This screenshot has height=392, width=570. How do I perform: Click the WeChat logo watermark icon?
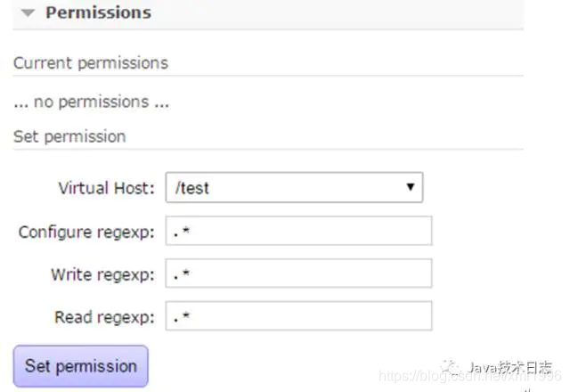pos(453,366)
